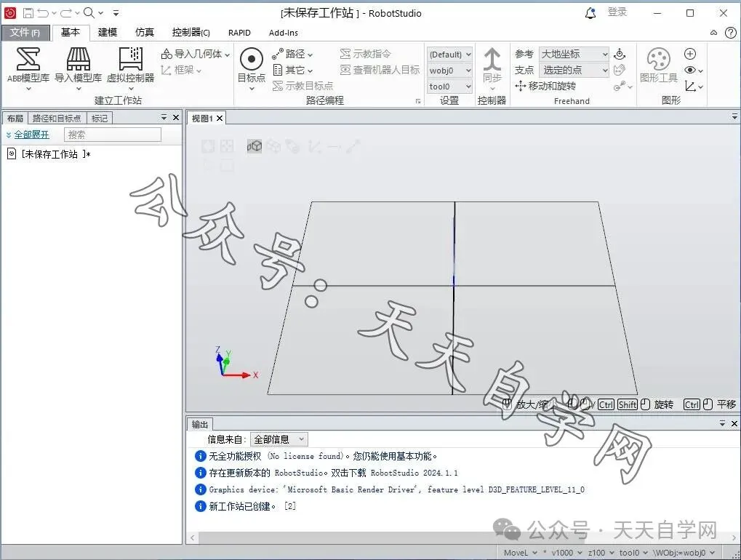This screenshot has width=741, height=560.
Task: Click 移动和旋转 move and rotate
Action: [545, 86]
